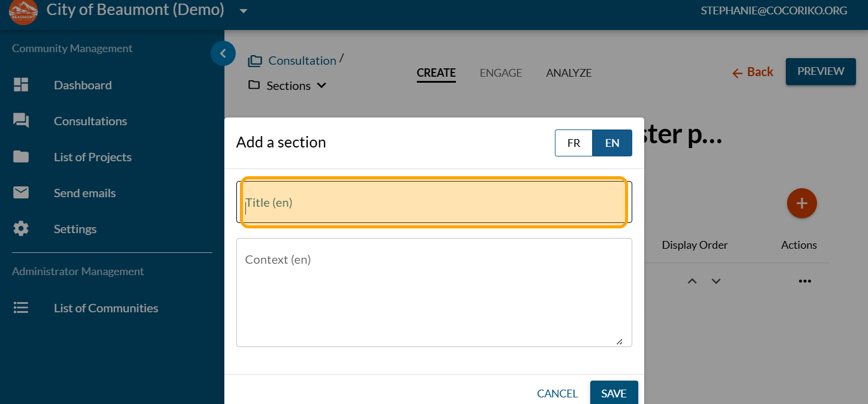Select the EN language toggle

(x=612, y=143)
